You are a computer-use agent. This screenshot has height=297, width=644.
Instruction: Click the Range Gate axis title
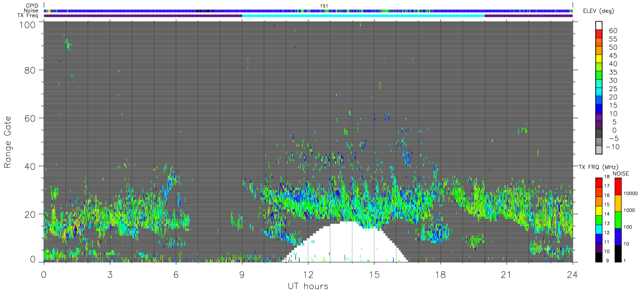[8, 141]
